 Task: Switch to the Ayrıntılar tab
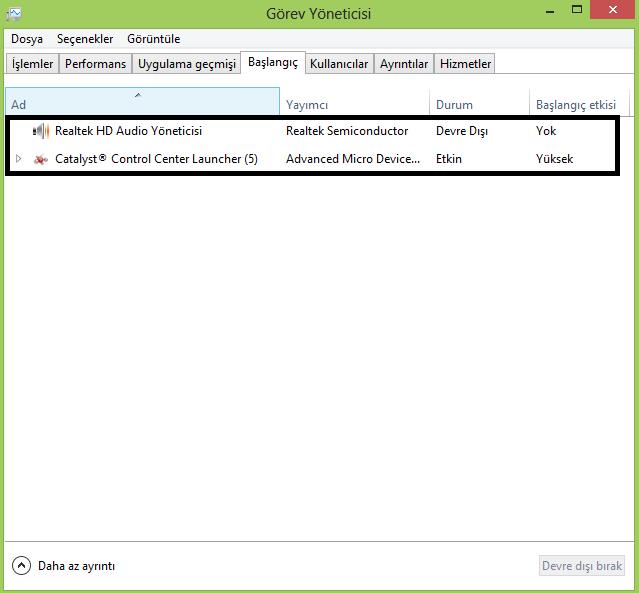(x=404, y=64)
